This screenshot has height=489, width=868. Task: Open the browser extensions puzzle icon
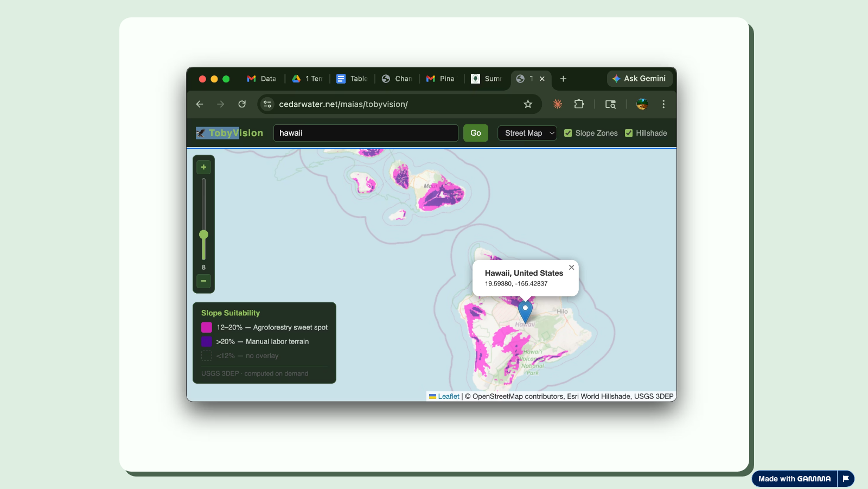pos(579,104)
